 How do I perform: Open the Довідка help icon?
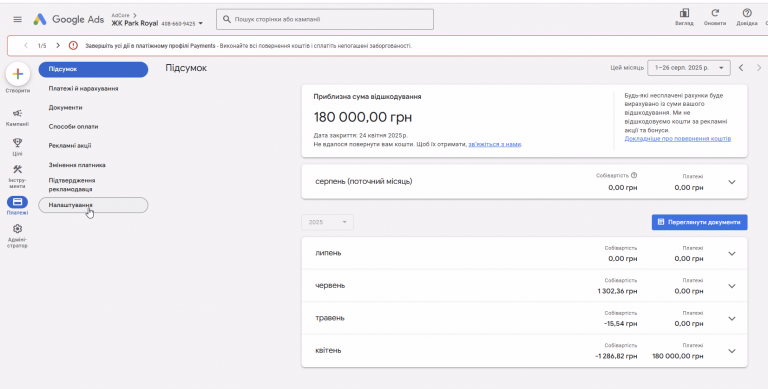coord(747,13)
